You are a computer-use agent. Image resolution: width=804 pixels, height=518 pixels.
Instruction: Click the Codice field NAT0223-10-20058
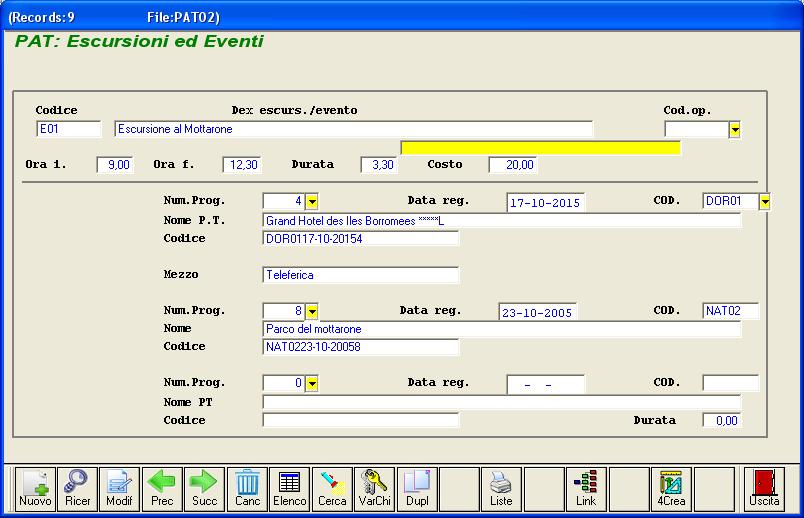pyautogui.click(x=360, y=347)
